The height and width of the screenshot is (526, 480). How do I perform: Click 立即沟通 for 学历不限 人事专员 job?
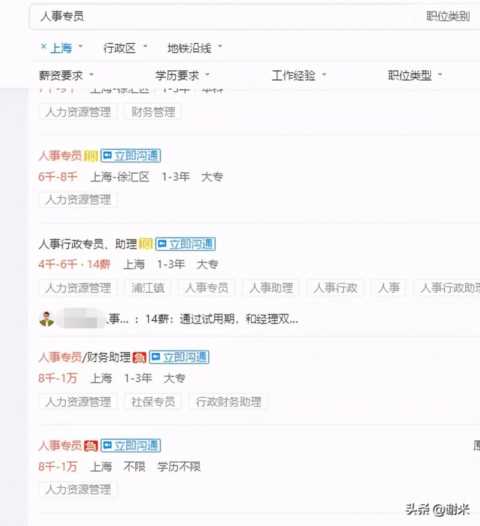pos(131,445)
